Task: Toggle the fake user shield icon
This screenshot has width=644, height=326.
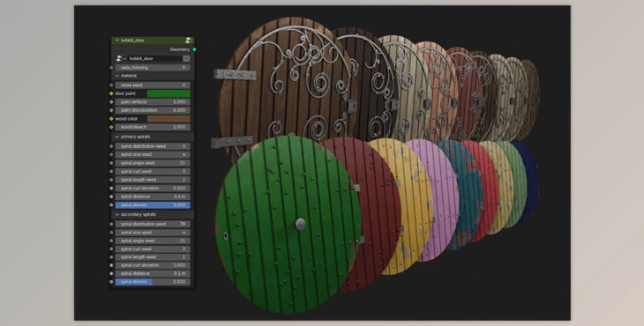Action: coord(186,59)
